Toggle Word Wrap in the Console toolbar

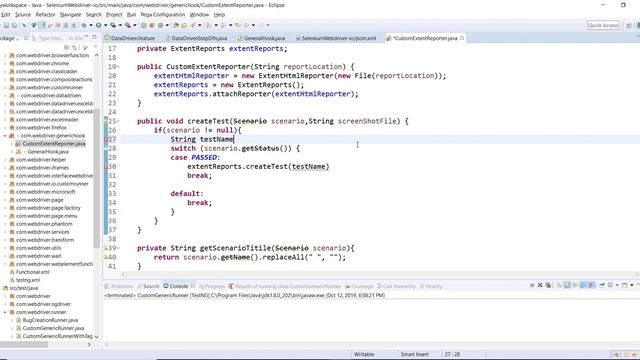pos(575,285)
